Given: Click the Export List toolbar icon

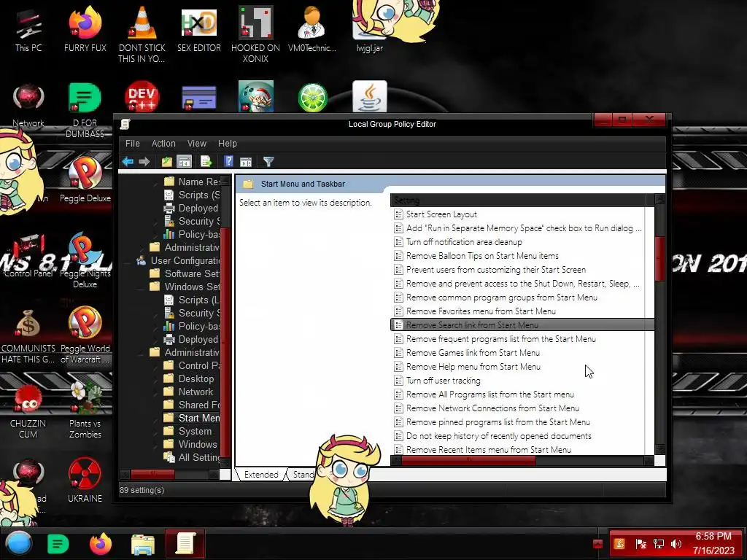Looking at the screenshot, I should (x=206, y=162).
